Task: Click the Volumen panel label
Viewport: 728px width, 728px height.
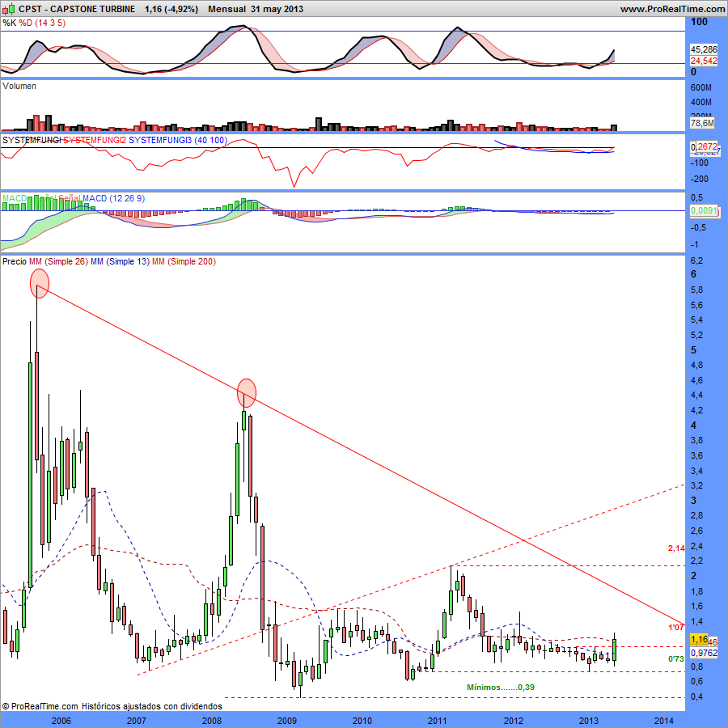Action: point(19,86)
